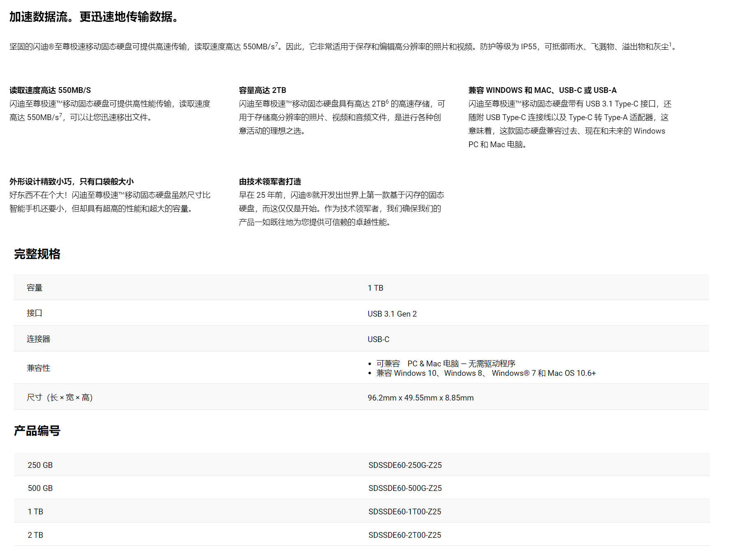This screenshot has width=735, height=560.
Task: Select the product number "SDSSDE60-250G-Z25"
Action: (405, 465)
